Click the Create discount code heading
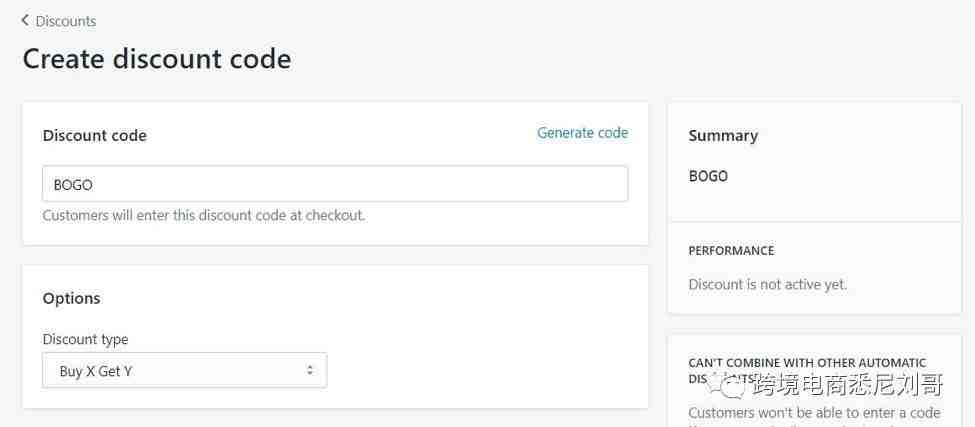The width and height of the screenshot is (975, 427). coord(157,59)
